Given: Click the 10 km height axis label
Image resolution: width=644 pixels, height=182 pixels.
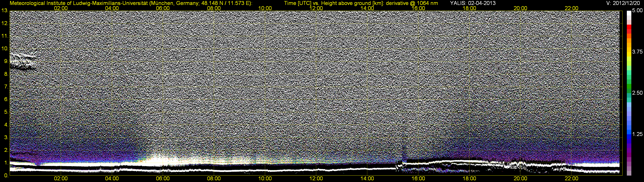Looking at the screenshot, I should [5, 49].
